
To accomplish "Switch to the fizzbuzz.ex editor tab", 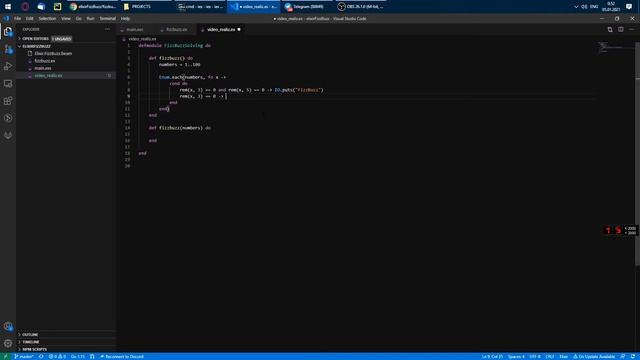I will coord(176,29).
